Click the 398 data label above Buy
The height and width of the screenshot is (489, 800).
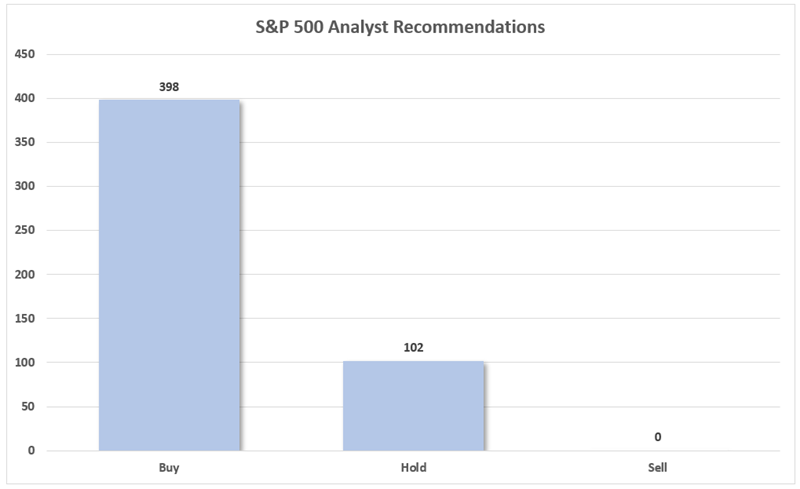pyautogui.click(x=169, y=87)
